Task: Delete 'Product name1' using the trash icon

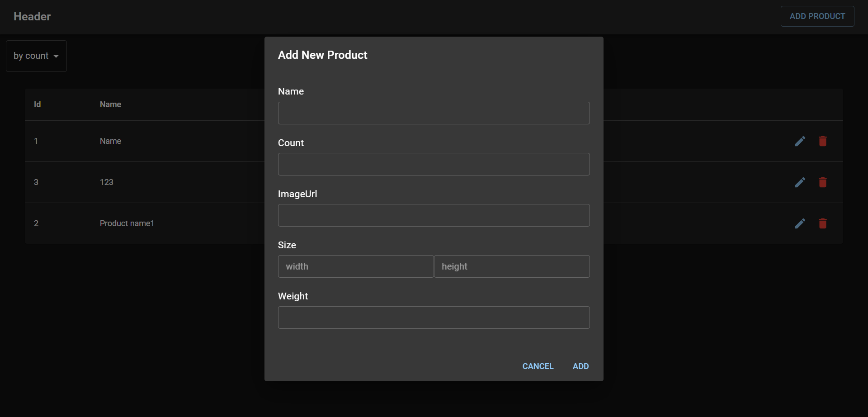Action: 823,223
